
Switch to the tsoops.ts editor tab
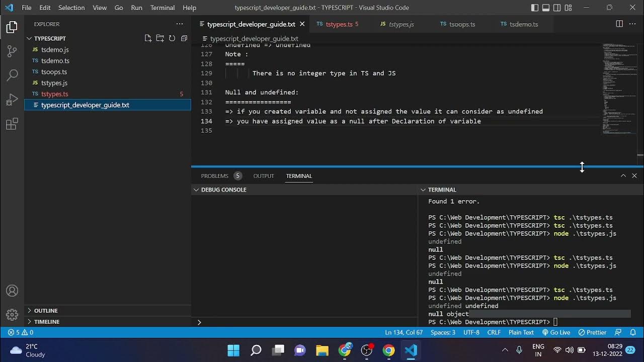(461, 24)
